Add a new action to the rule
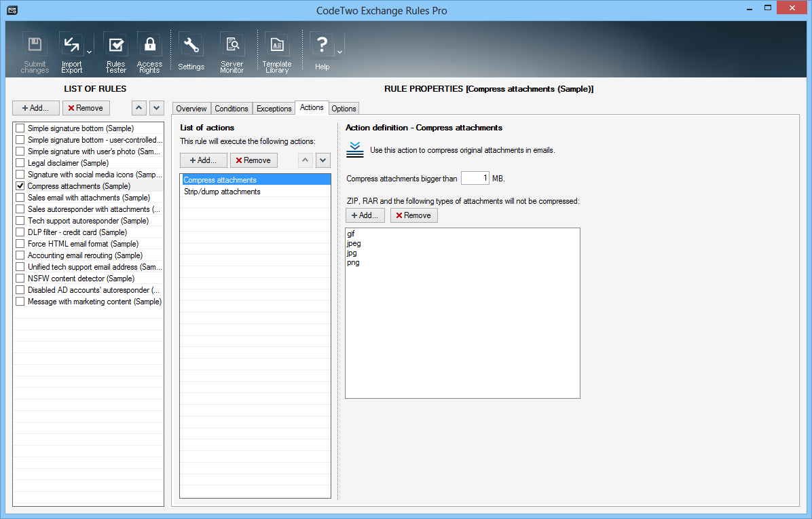The image size is (812, 519). [x=204, y=160]
